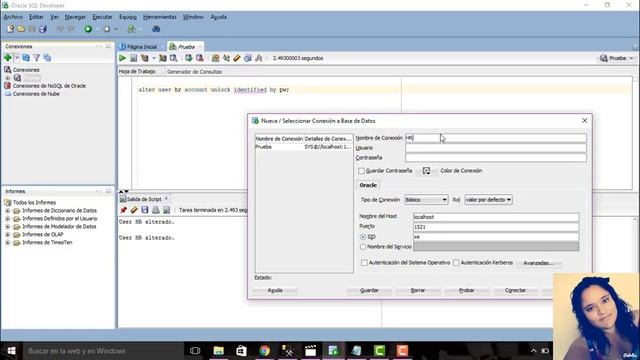Click the Nombre del Host field
The width and height of the screenshot is (640, 360).
point(496,217)
